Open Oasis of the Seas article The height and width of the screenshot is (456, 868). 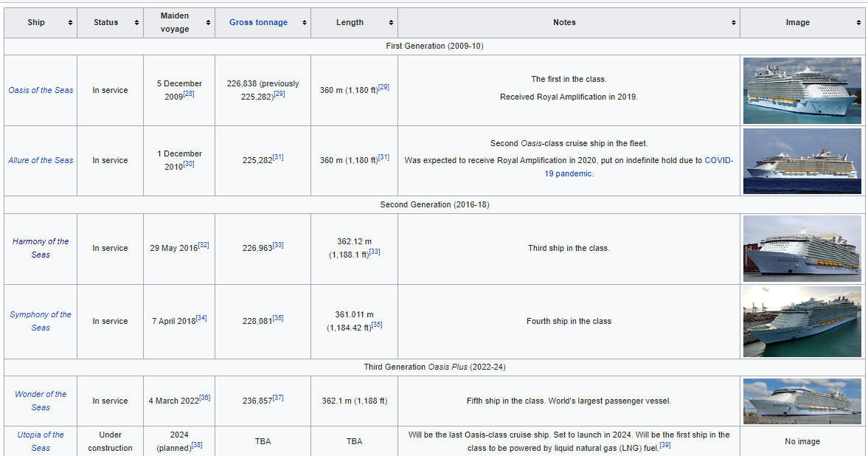click(x=41, y=90)
